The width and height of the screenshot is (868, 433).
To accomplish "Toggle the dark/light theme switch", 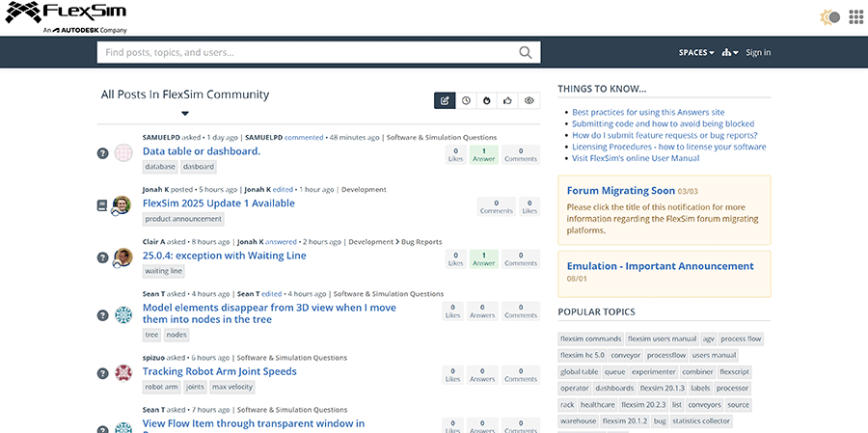I will [830, 17].
